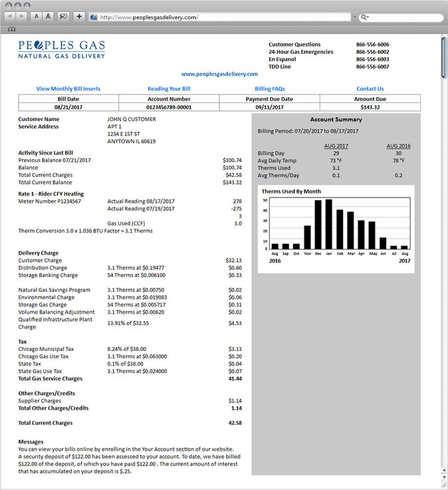Screen dimensions: 448x490
Task: Open the Reading Your Bill link
Action: click(169, 88)
